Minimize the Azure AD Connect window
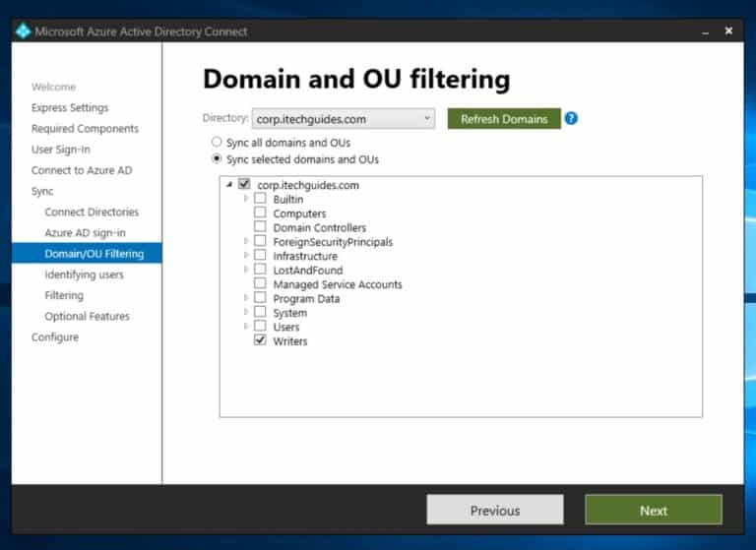This screenshot has height=550, width=756. (x=706, y=32)
